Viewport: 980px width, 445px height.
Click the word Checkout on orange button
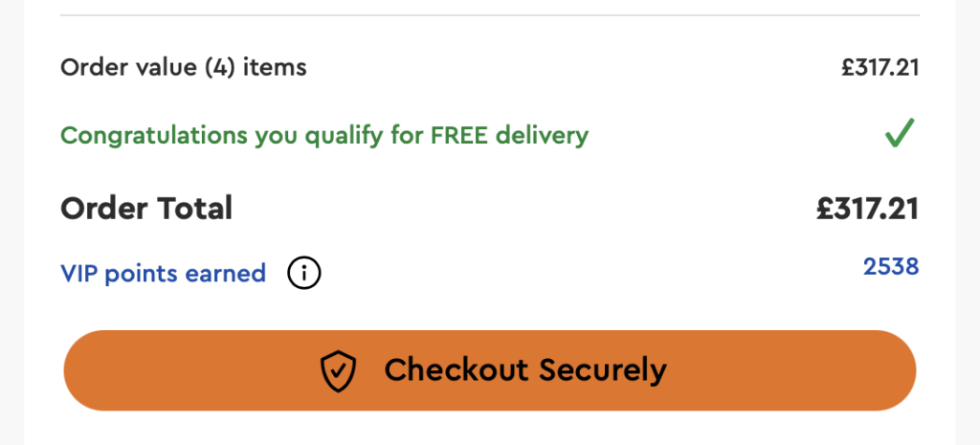[456, 370]
